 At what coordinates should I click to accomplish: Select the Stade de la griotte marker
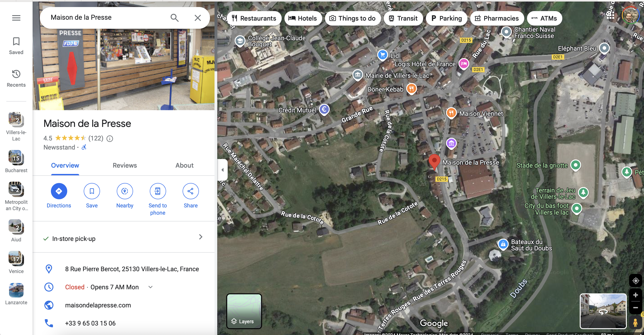pyautogui.click(x=575, y=165)
